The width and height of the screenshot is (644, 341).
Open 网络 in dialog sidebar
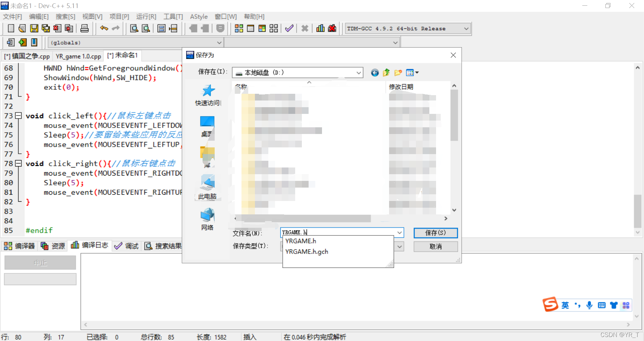pos(207,219)
